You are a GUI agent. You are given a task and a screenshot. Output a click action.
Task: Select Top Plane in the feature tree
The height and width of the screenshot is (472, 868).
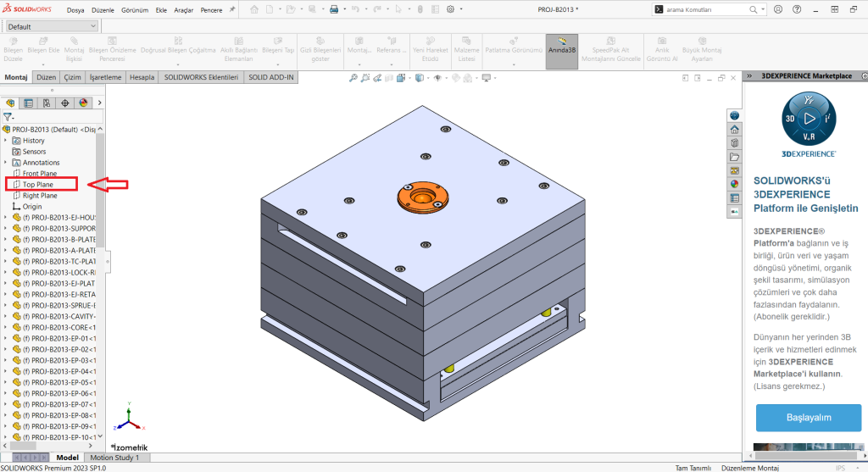[38, 184]
